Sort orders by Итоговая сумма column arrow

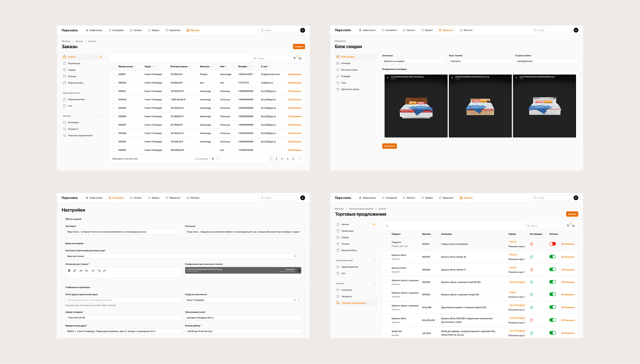pyautogui.click(x=190, y=66)
